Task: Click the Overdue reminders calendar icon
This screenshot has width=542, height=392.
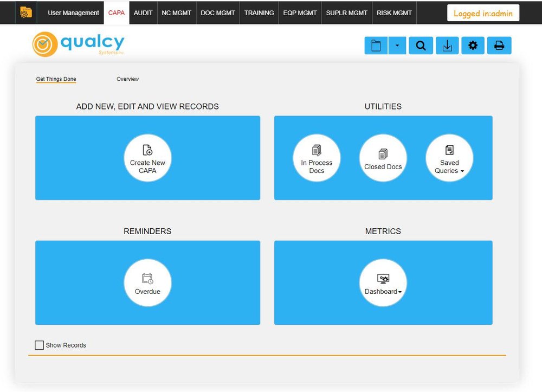Action: pos(147,282)
